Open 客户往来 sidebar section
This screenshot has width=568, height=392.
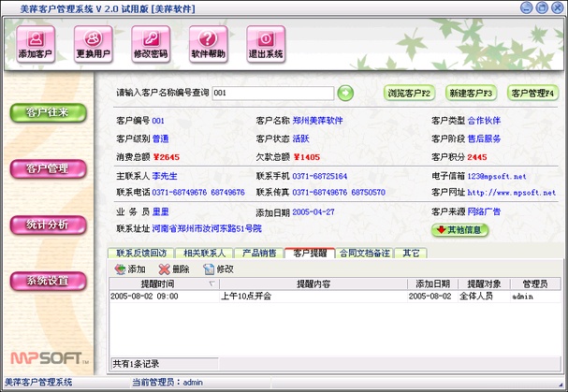[x=47, y=113]
